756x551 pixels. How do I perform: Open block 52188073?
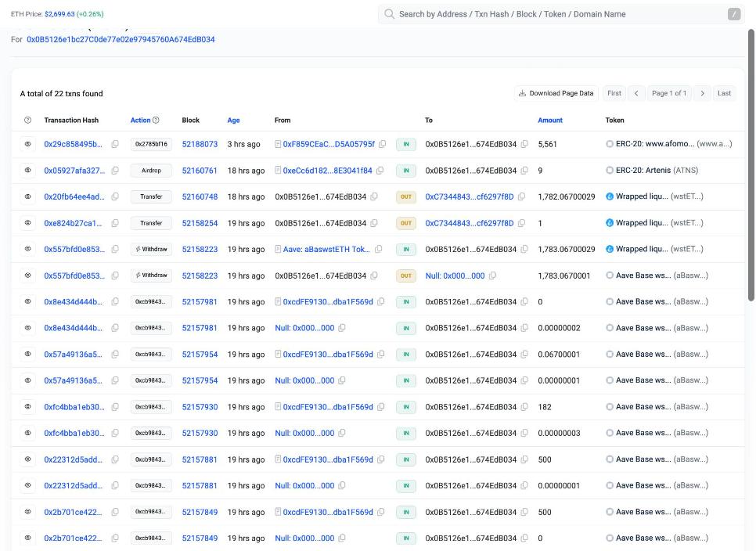tap(200, 144)
